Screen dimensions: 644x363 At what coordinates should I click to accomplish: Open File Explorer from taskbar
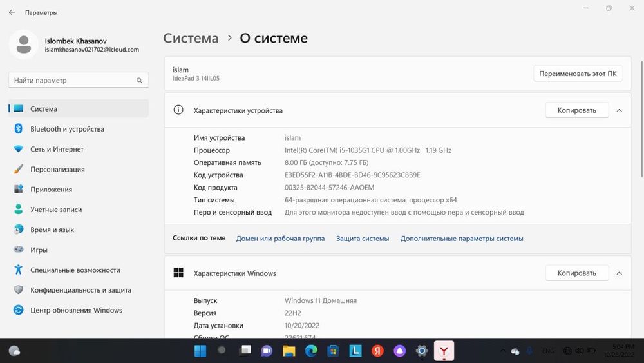click(289, 351)
